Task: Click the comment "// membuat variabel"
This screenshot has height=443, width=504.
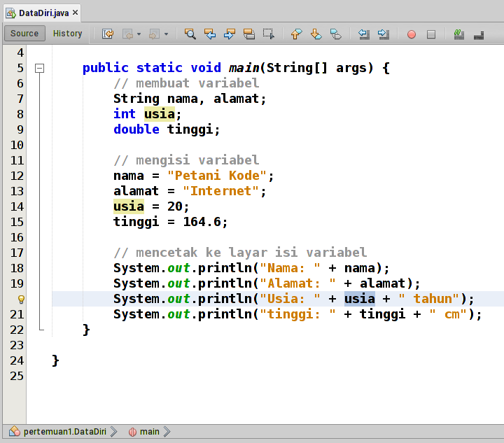Action: [x=186, y=83]
